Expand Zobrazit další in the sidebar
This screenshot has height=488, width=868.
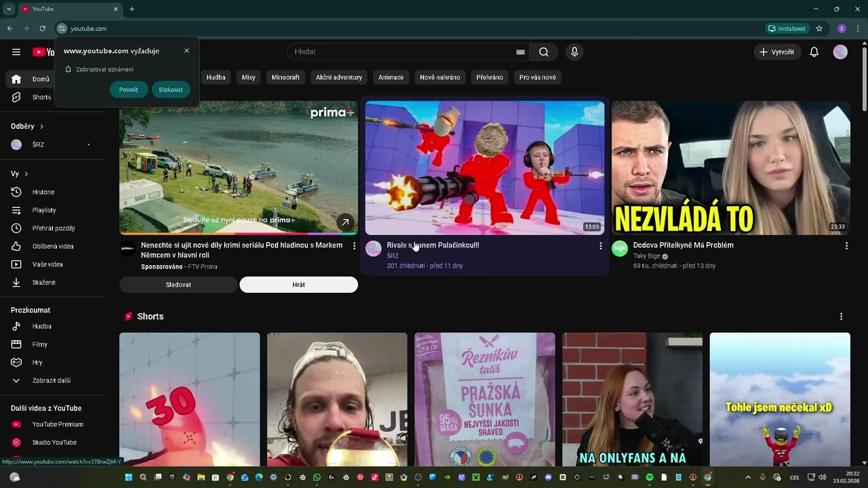click(x=52, y=381)
